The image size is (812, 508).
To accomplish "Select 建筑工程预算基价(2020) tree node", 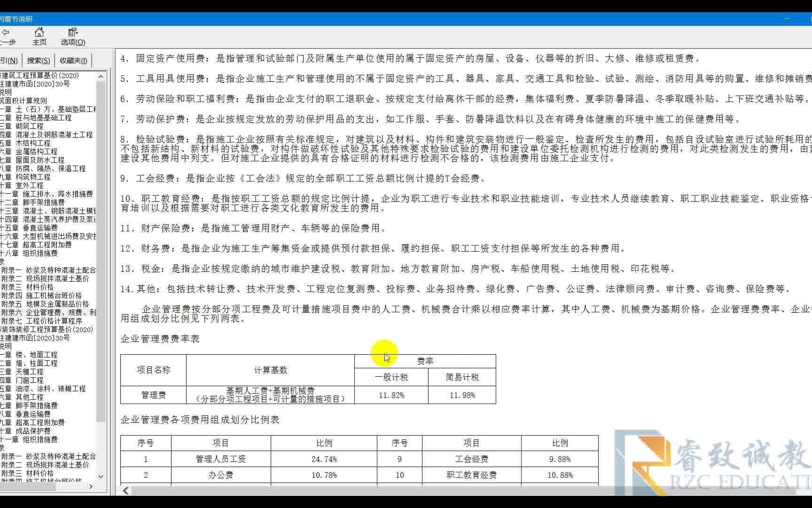I will coord(39,75).
